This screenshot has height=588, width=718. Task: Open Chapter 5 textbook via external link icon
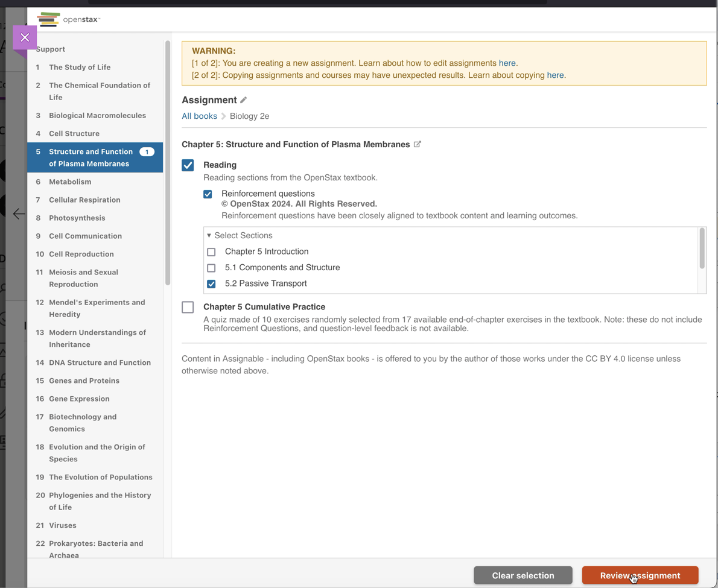[417, 144]
